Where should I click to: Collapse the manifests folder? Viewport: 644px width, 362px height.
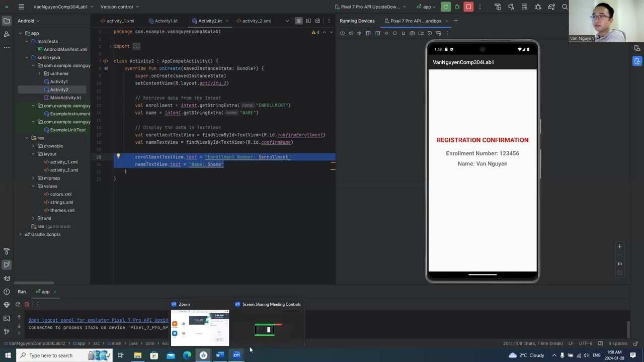(x=27, y=41)
